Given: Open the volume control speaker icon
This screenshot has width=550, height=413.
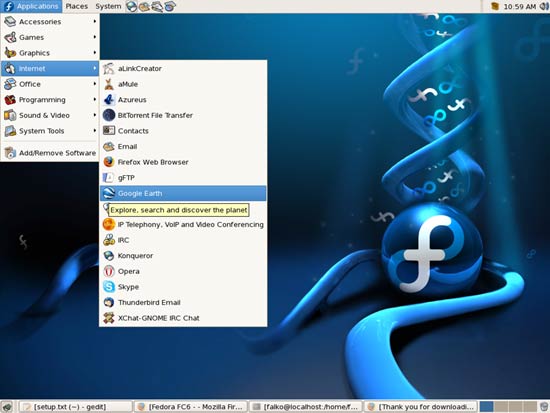Looking at the screenshot, I should click(544, 6).
